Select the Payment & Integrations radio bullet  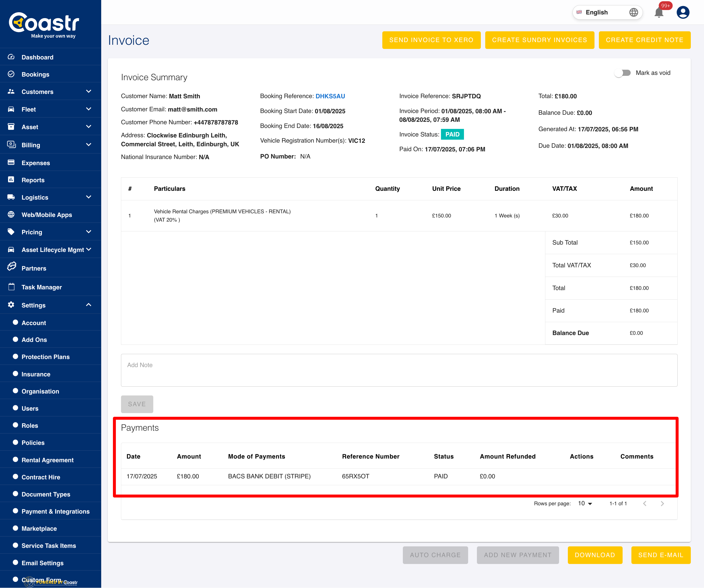point(15,511)
